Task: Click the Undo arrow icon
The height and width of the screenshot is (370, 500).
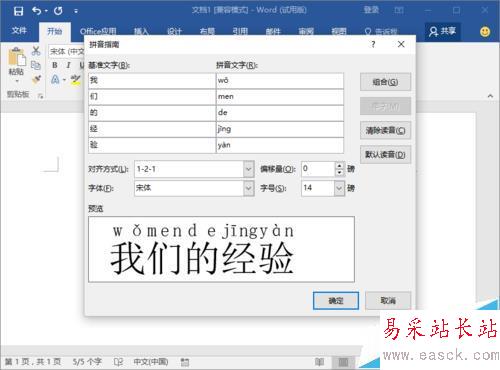Action: [x=36, y=11]
